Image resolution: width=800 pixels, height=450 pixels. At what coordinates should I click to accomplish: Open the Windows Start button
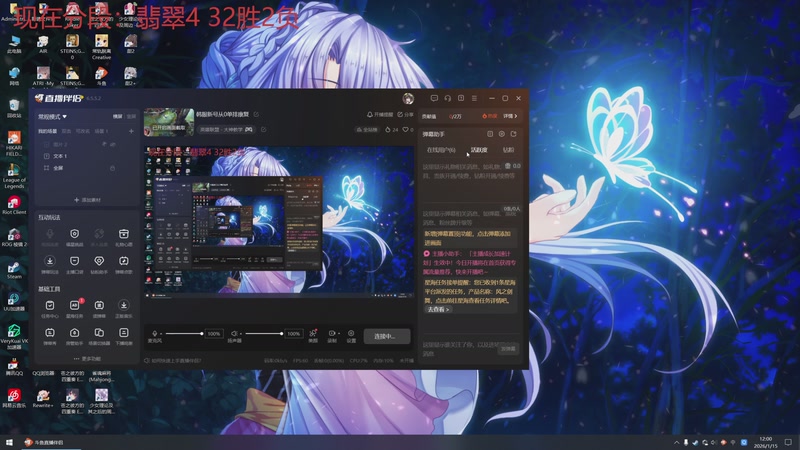point(9,442)
